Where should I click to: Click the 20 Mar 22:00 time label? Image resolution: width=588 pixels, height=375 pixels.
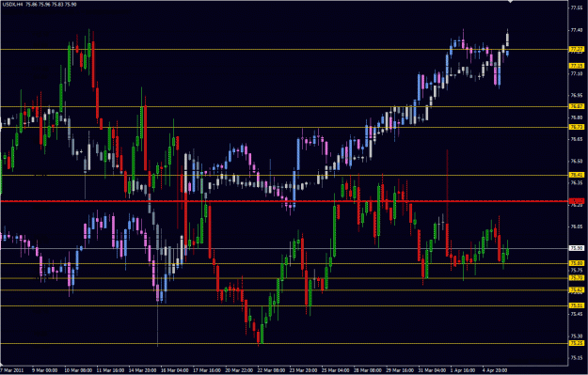[239, 370]
